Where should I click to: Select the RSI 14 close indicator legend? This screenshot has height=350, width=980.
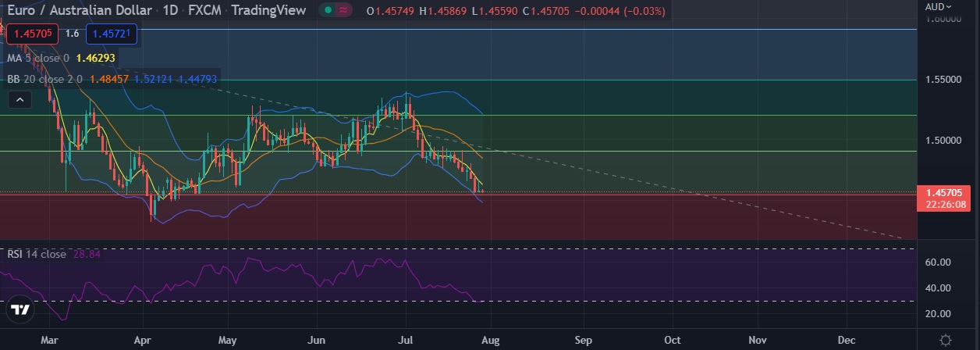click(x=37, y=254)
